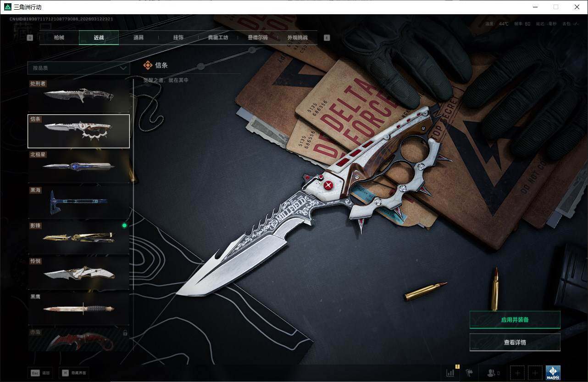Select the locked 赤枭 karambit skin
This screenshot has height=382, width=588.
pos(78,340)
